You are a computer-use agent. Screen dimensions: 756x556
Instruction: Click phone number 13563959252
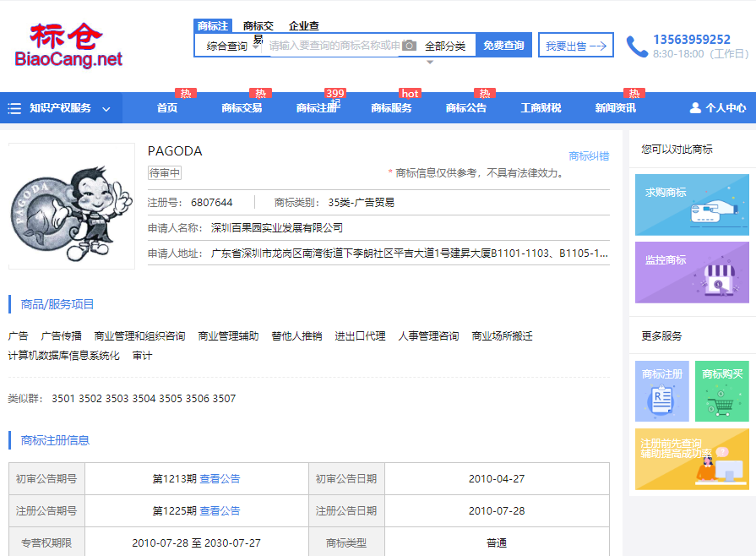(692, 40)
